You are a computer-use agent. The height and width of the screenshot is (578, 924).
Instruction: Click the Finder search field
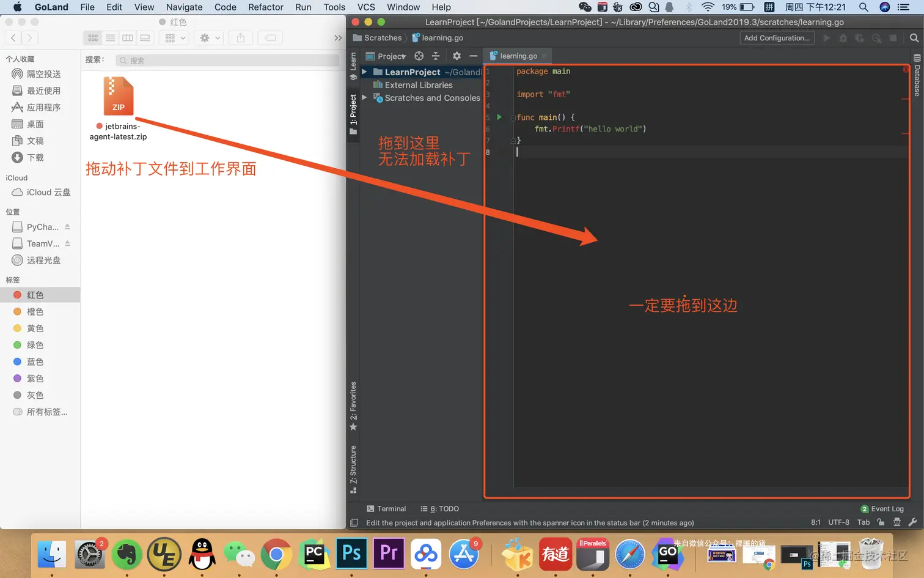coord(227,60)
